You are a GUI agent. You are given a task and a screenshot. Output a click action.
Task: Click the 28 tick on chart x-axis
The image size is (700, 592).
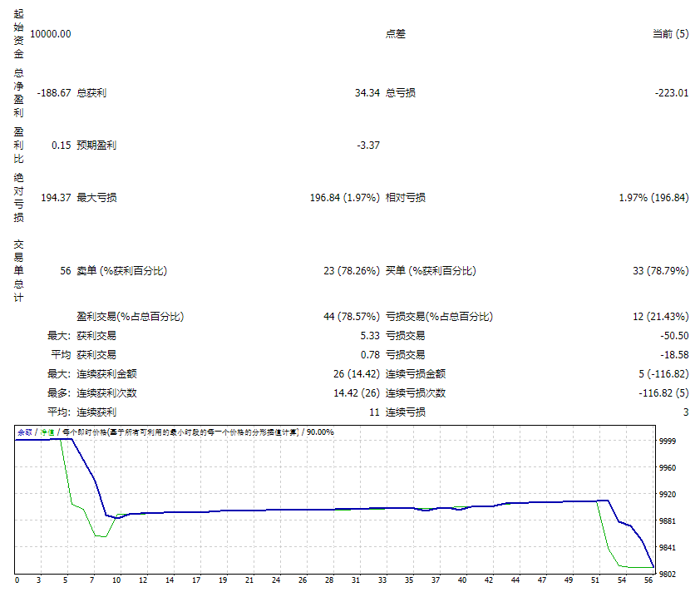[x=329, y=580]
